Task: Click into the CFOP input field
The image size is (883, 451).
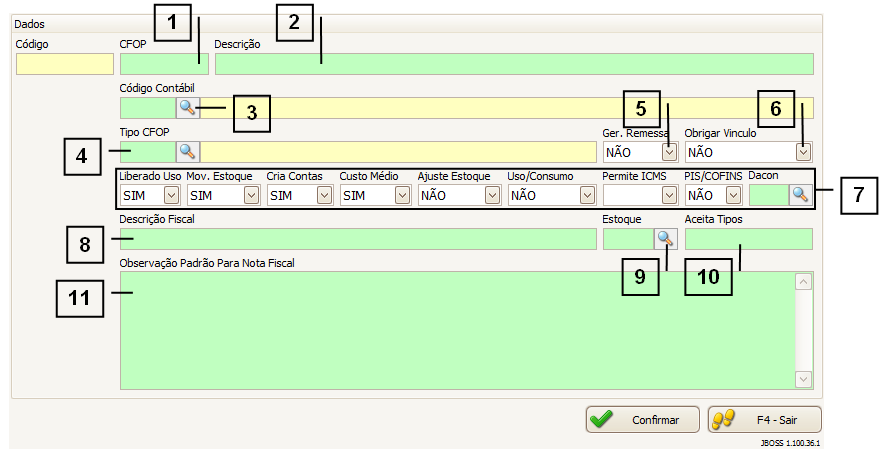Action: pyautogui.click(x=164, y=65)
